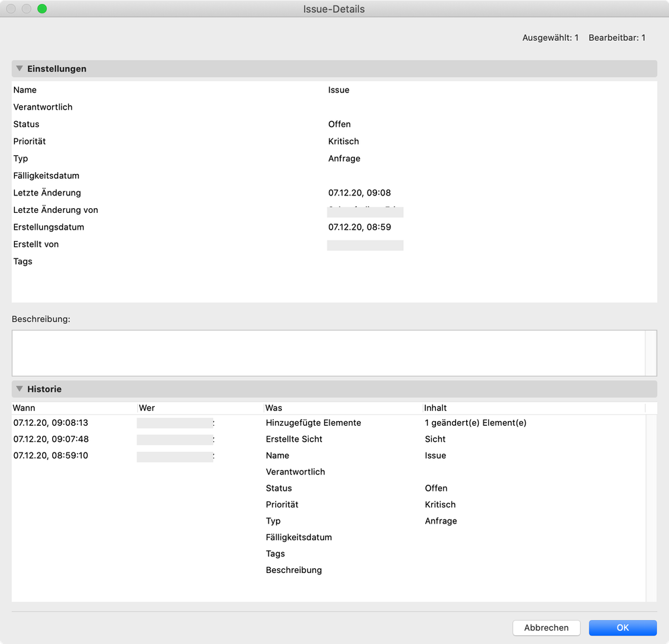Click the Wer column header
669x644 pixels.
[x=201, y=408]
